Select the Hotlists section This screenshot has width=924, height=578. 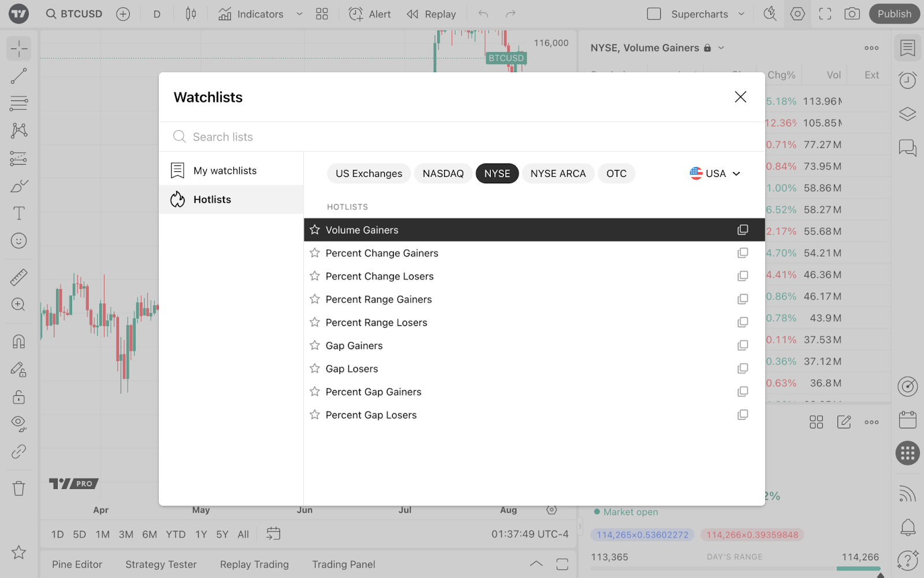point(231,199)
